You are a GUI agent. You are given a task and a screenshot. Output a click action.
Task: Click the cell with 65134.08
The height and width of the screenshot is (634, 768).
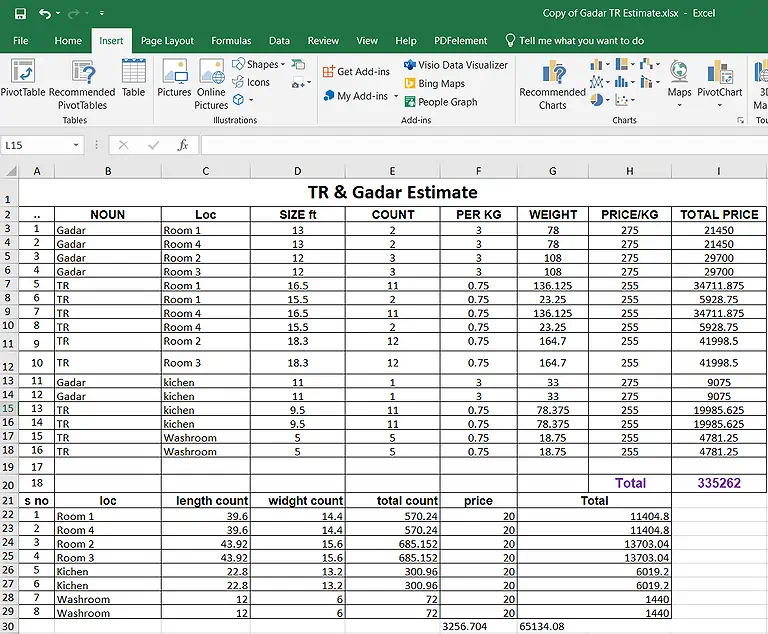(x=552, y=626)
